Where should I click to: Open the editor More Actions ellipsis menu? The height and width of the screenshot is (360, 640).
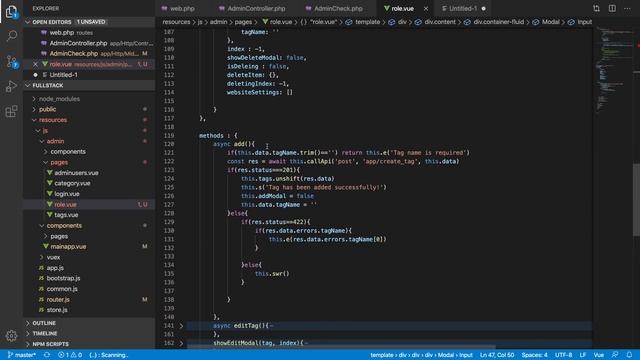pos(627,8)
